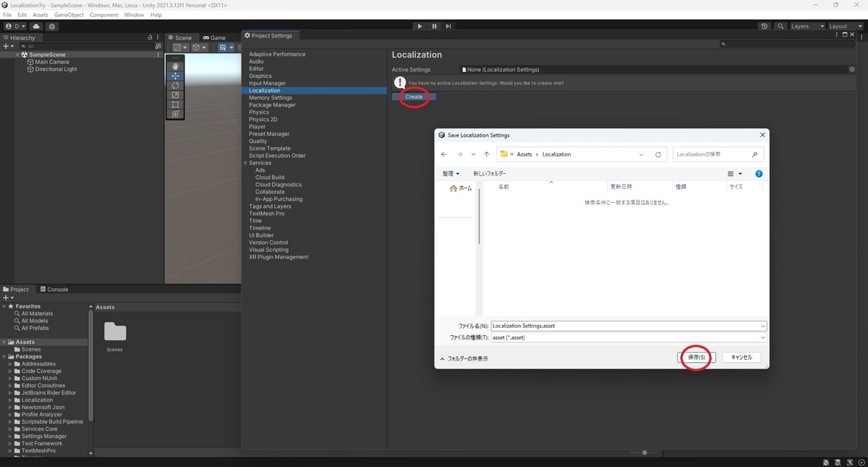Image resolution: width=868 pixels, height=467 pixels.
Task: Select XR Plugin Management settings
Action: click(278, 257)
